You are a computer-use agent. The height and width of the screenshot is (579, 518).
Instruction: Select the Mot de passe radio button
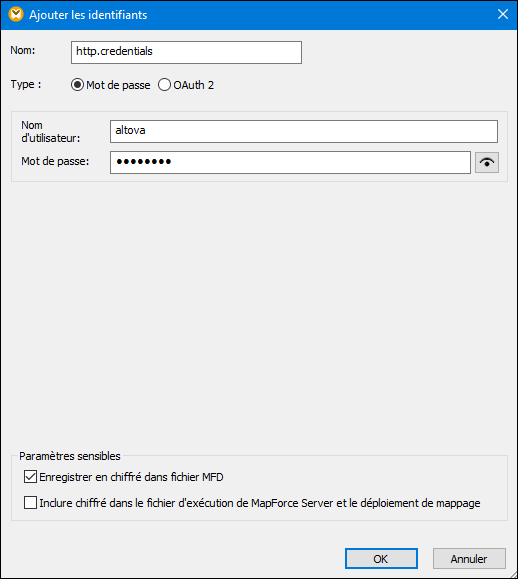click(x=77, y=85)
